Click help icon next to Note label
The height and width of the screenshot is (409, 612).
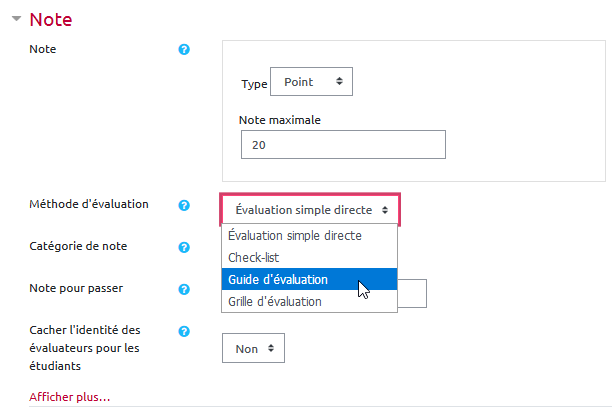click(x=184, y=49)
